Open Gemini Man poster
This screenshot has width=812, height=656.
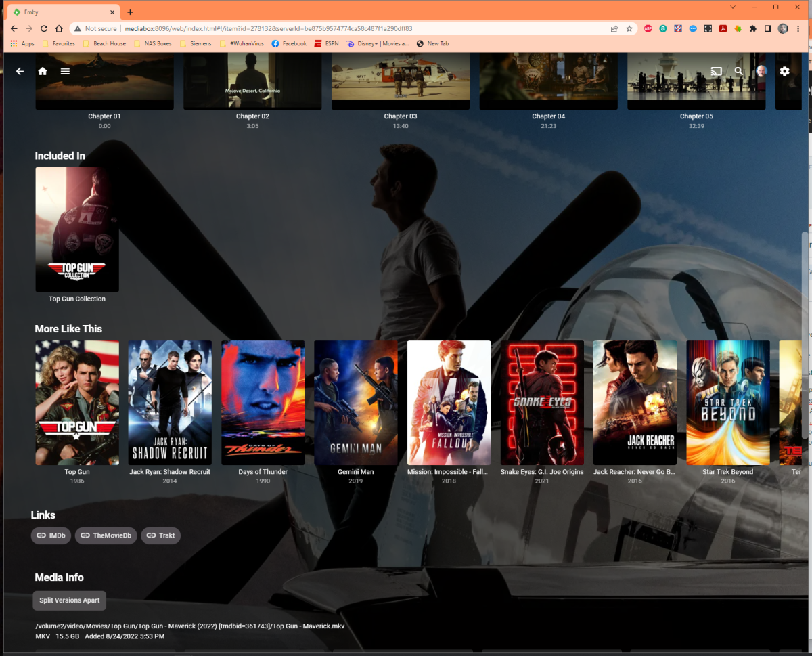pos(356,402)
